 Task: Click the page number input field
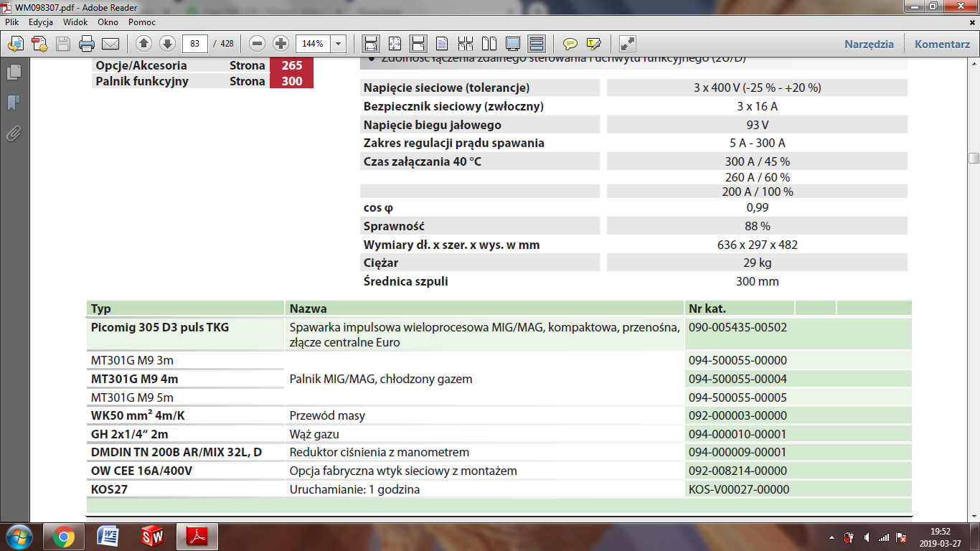[x=195, y=44]
